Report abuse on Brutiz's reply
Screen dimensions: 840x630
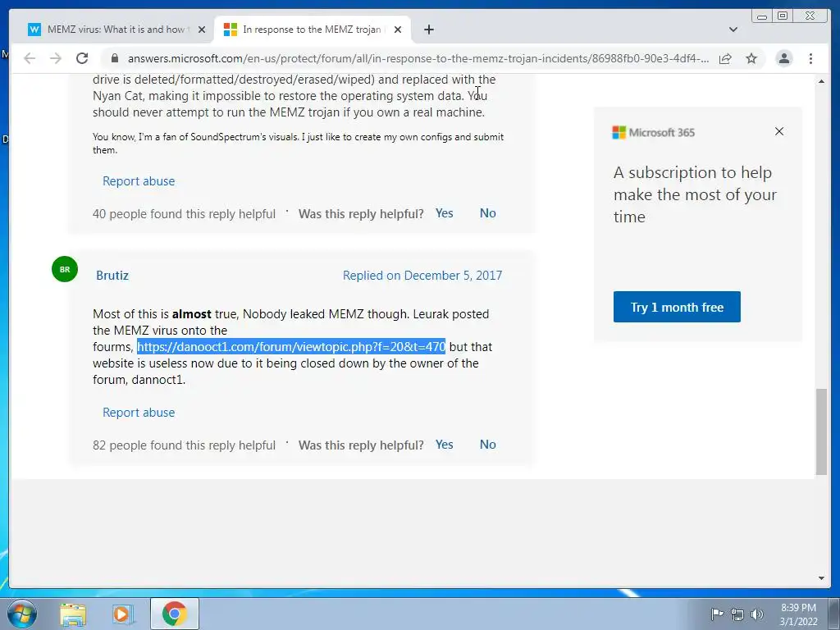pyautogui.click(x=139, y=413)
